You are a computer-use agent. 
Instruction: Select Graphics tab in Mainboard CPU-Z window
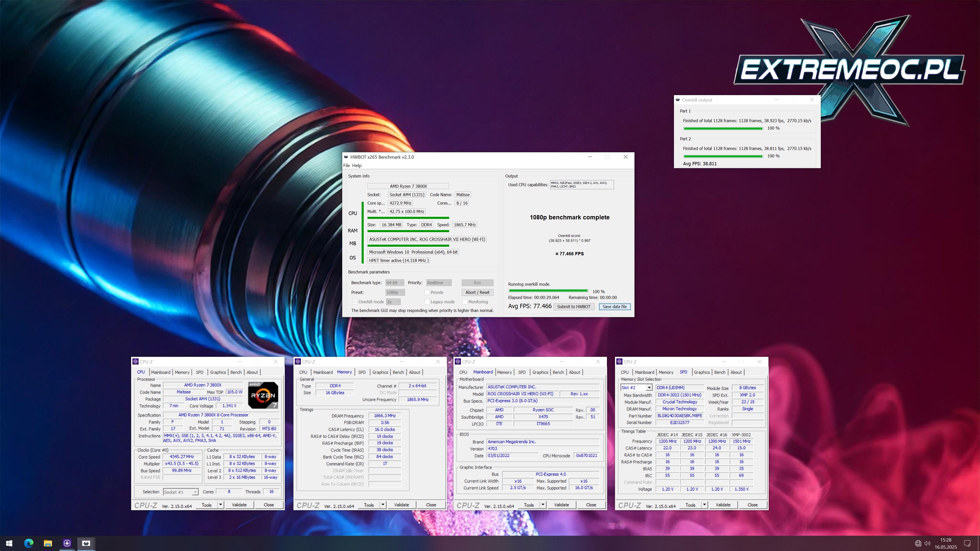540,372
